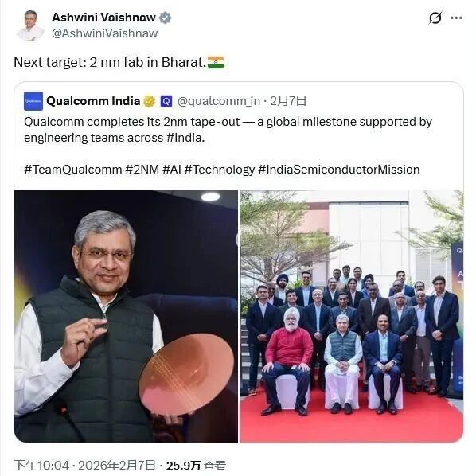Open the #IndiaSemiconductorMission hashtag

point(339,170)
